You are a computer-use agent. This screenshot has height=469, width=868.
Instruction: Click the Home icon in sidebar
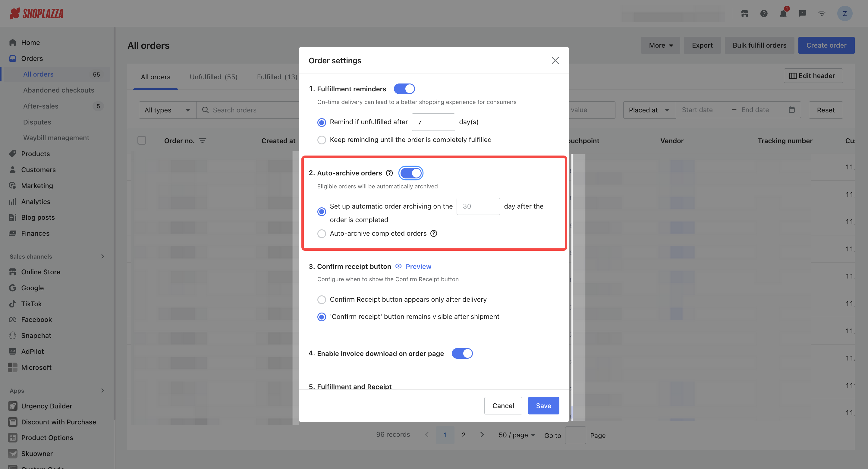12,42
